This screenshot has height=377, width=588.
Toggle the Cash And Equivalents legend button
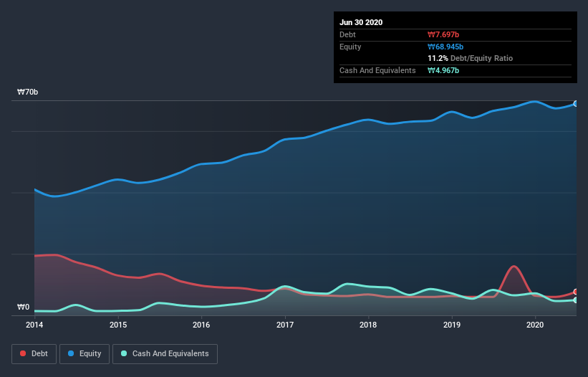click(x=165, y=354)
